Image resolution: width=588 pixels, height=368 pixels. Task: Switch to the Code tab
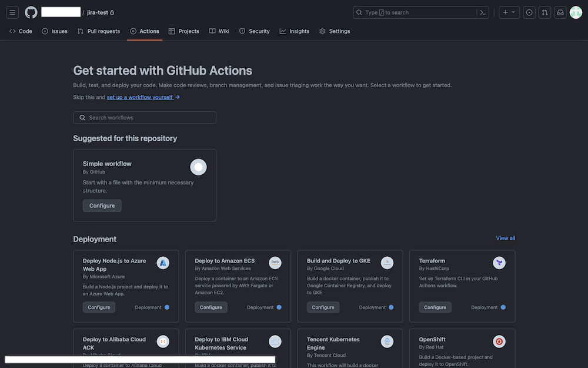[x=21, y=31]
